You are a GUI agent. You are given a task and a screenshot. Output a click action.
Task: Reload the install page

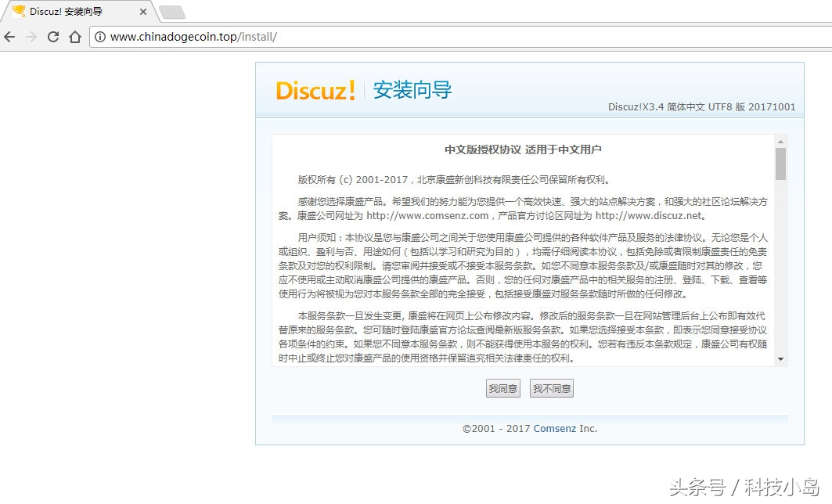[52, 36]
